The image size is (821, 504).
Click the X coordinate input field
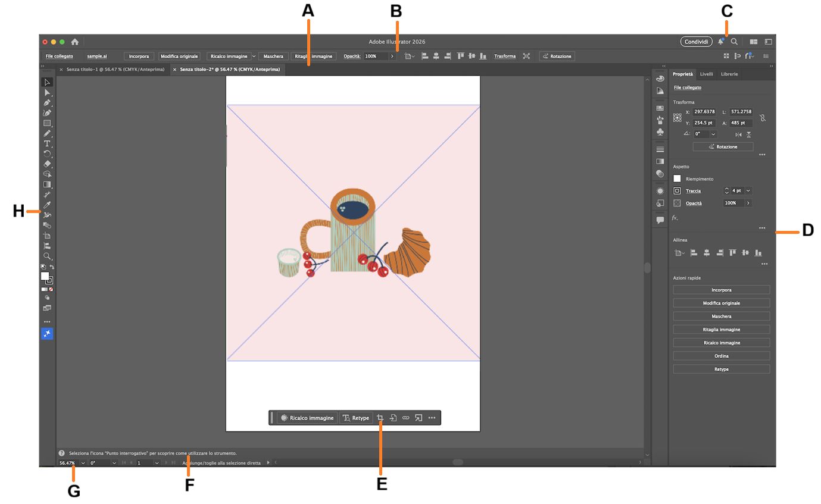(x=704, y=112)
